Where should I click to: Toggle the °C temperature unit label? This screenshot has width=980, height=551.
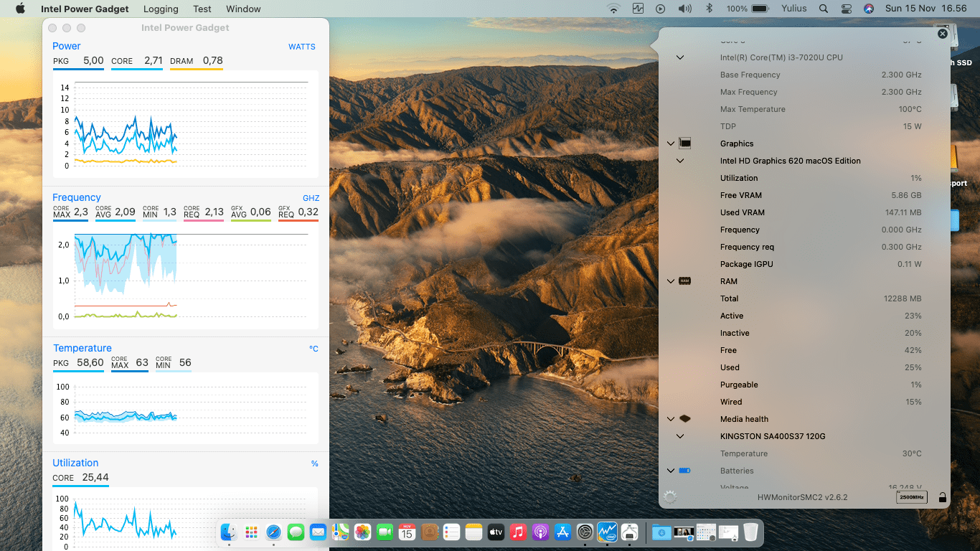[x=314, y=349]
